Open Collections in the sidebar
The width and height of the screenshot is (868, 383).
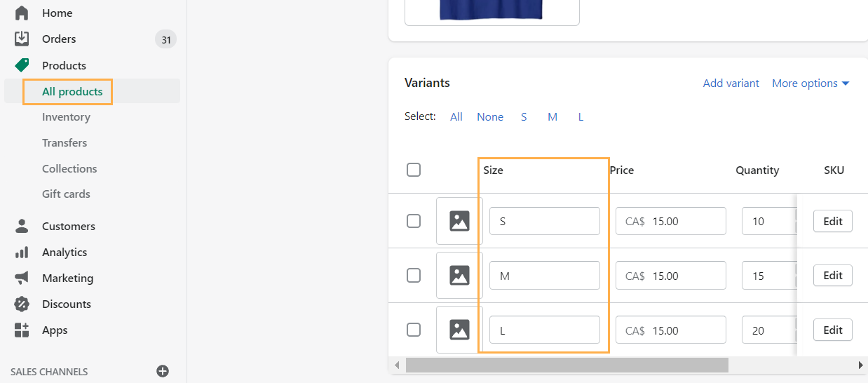click(69, 168)
